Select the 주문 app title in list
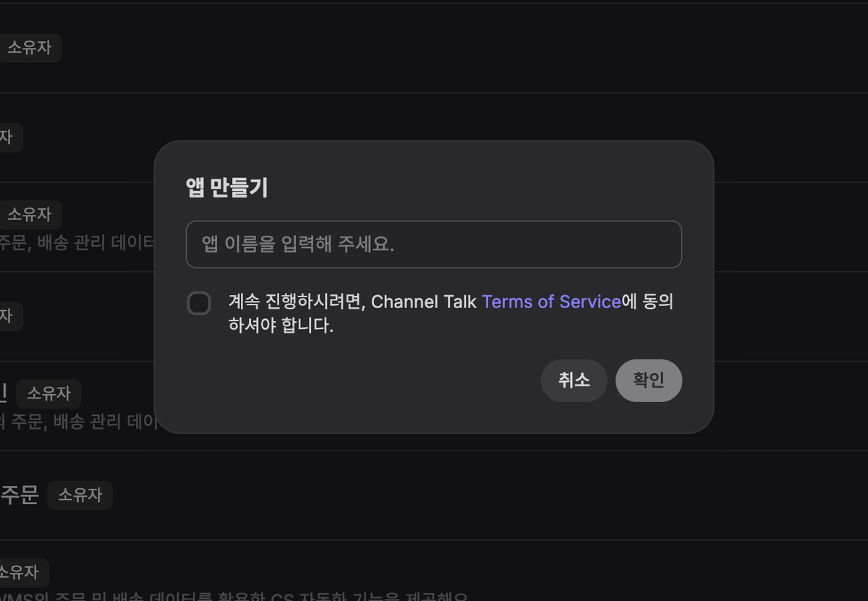This screenshot has height=601, width=868. [x=19, y=495]
